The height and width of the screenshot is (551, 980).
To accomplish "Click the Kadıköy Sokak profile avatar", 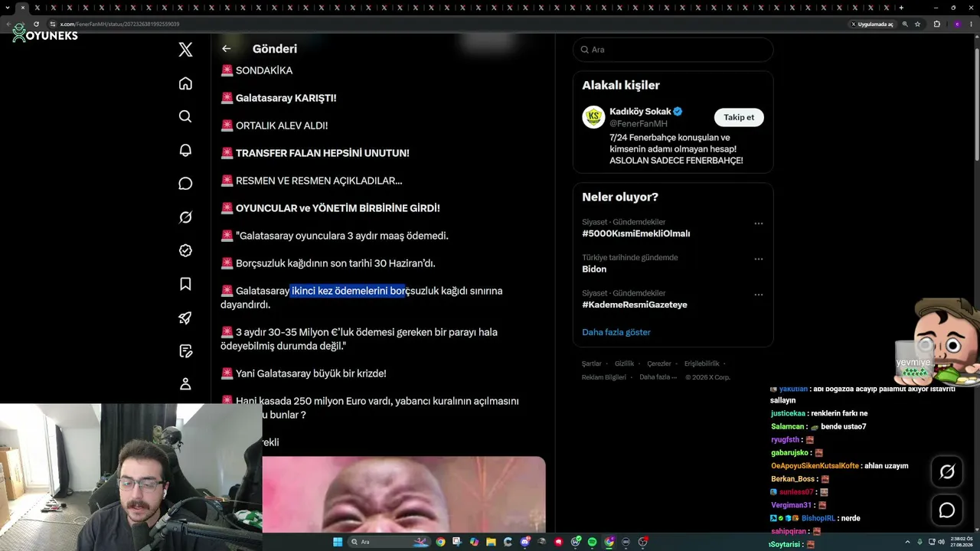I will 593,117.
